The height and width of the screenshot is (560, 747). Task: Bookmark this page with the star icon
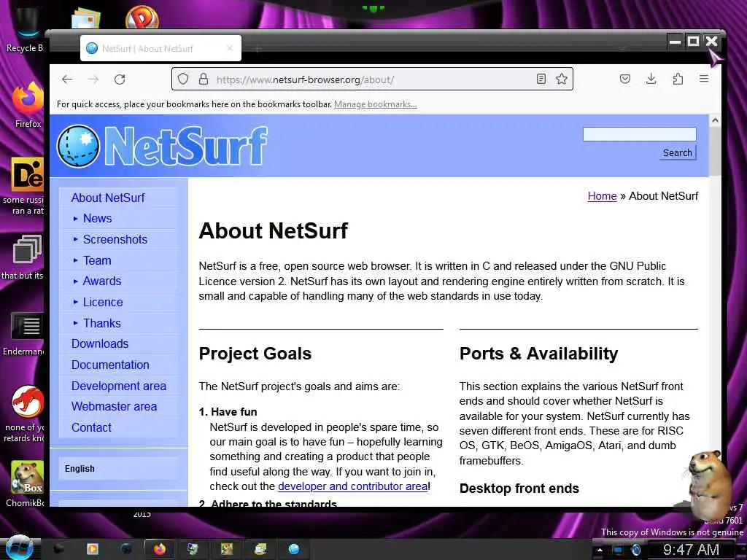click(x=562, y=79)
